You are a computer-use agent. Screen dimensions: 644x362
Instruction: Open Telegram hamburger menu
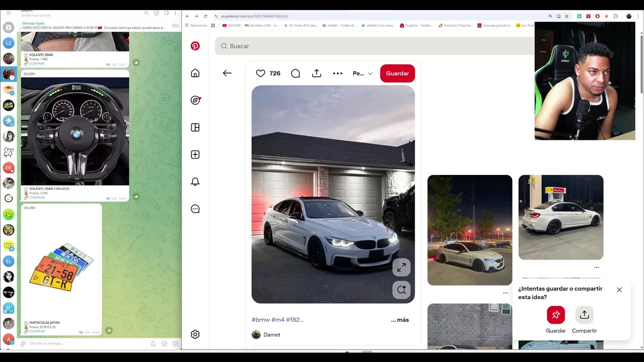click(x=9, y=13)
